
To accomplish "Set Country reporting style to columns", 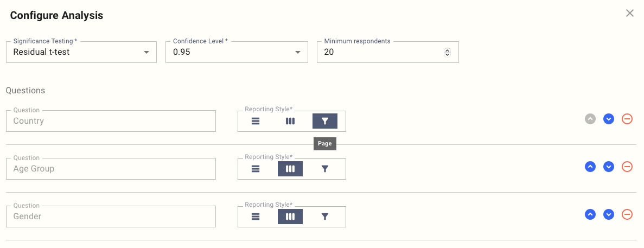I will click(290, 121).
